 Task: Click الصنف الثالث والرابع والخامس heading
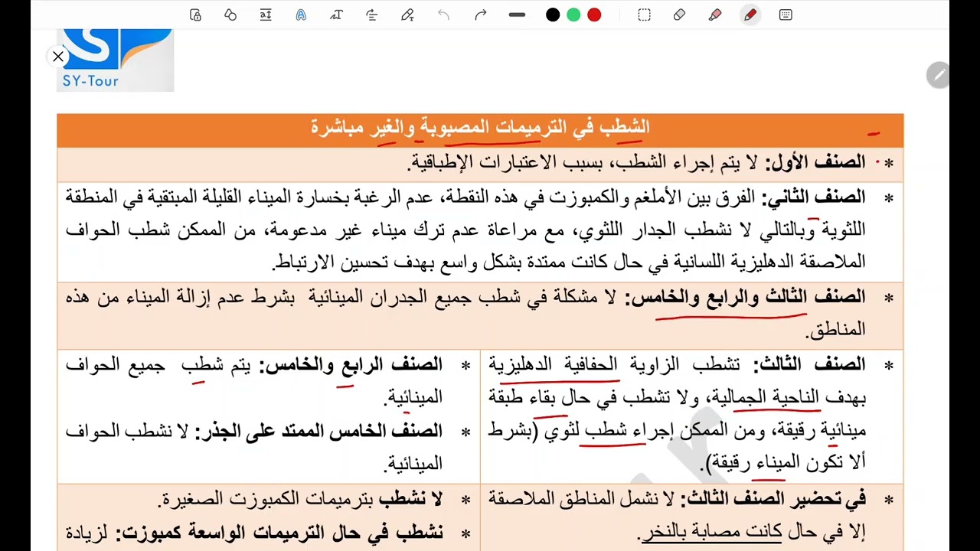745,297
